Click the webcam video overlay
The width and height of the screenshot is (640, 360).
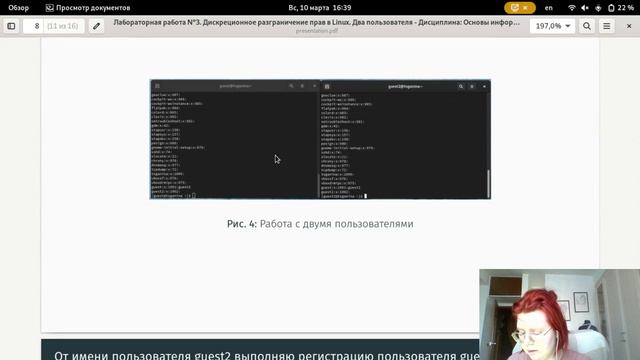[560, 314]
